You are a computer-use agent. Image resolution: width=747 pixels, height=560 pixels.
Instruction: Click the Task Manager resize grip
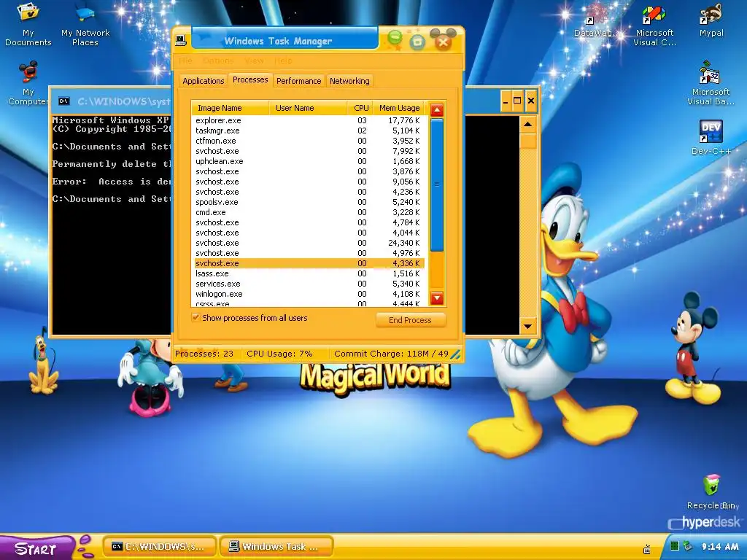pos(455,354)
